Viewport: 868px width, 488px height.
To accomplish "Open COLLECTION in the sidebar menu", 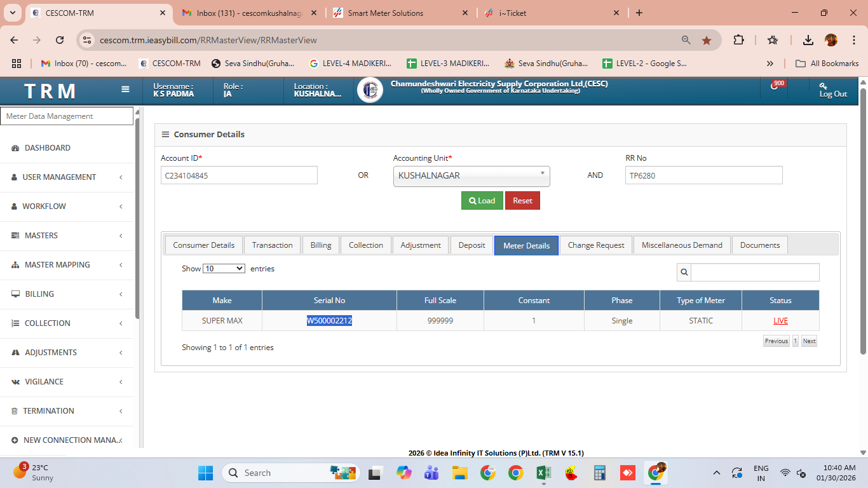I will tap(48, 323).
